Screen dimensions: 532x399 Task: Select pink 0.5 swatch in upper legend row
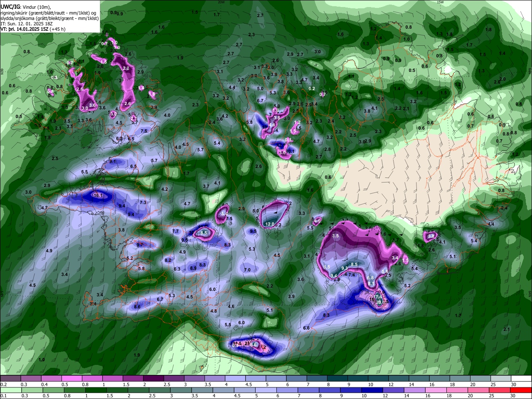[x=71, y=379]
